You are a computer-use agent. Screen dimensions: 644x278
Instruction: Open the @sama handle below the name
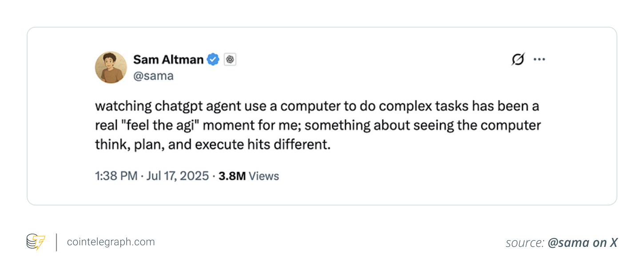coord(153,76)
